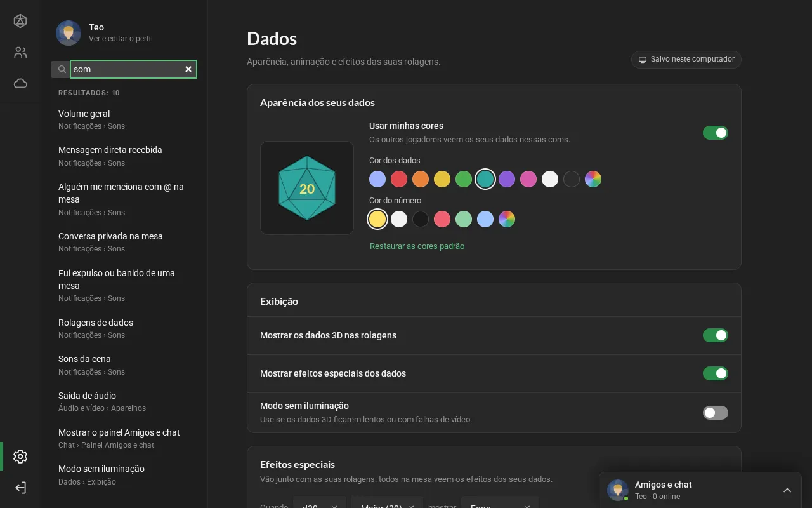The height and width of the screenshot is (508, 812).
Task: Go to Volume geral search result
Action: pyautogui.click(x=124, y=119)
